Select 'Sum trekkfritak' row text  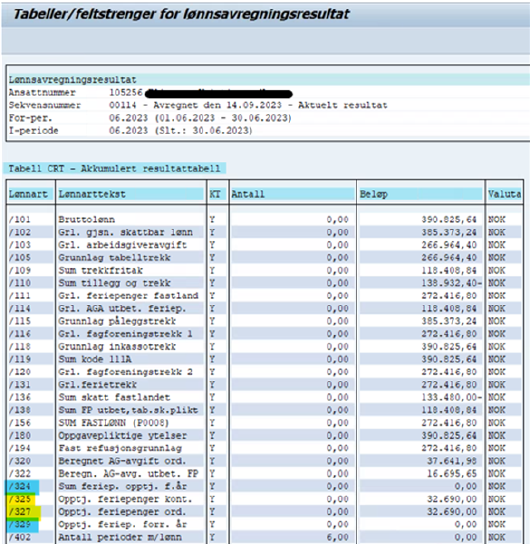101,270
